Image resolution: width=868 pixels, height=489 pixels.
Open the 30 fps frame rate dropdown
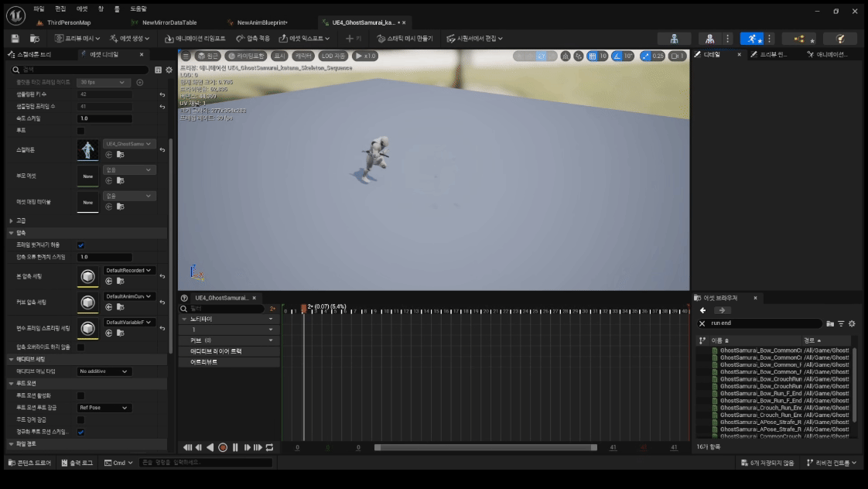(x=103, y=82)
